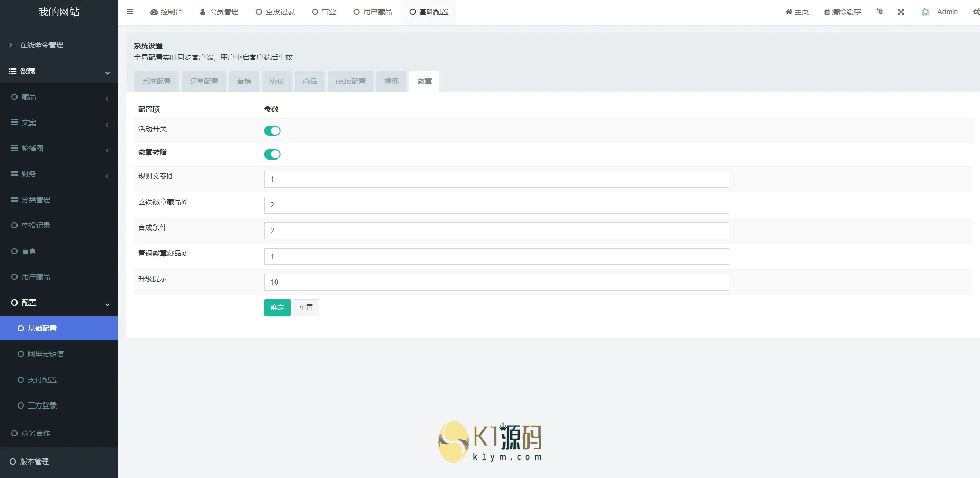Select the 营销 tab

(244, 81)
